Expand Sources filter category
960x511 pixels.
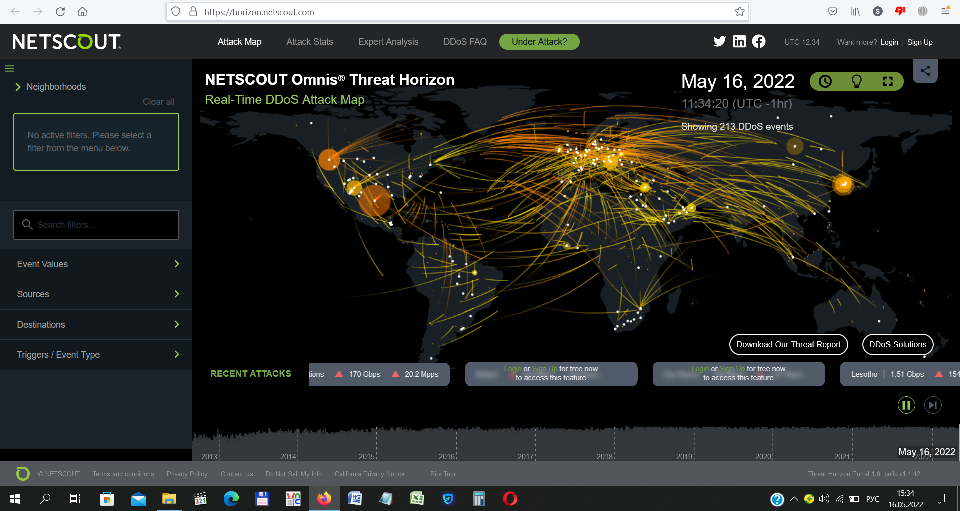point(96,294)
